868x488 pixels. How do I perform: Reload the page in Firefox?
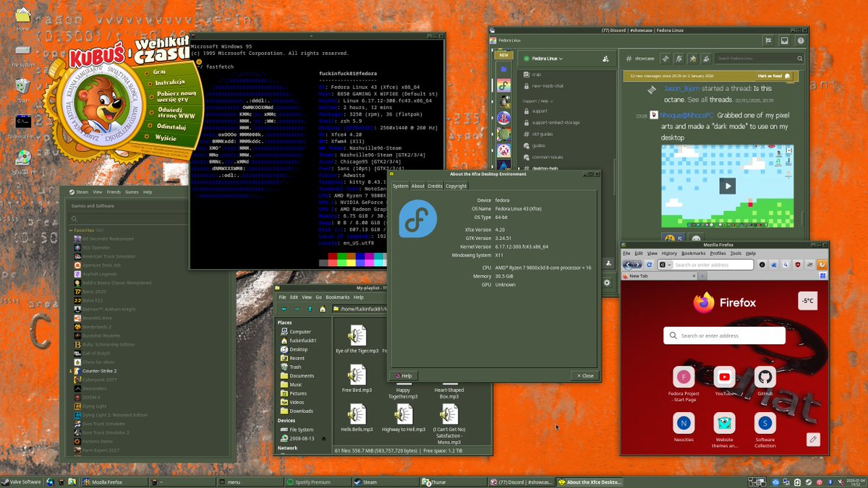coord(649,265)
